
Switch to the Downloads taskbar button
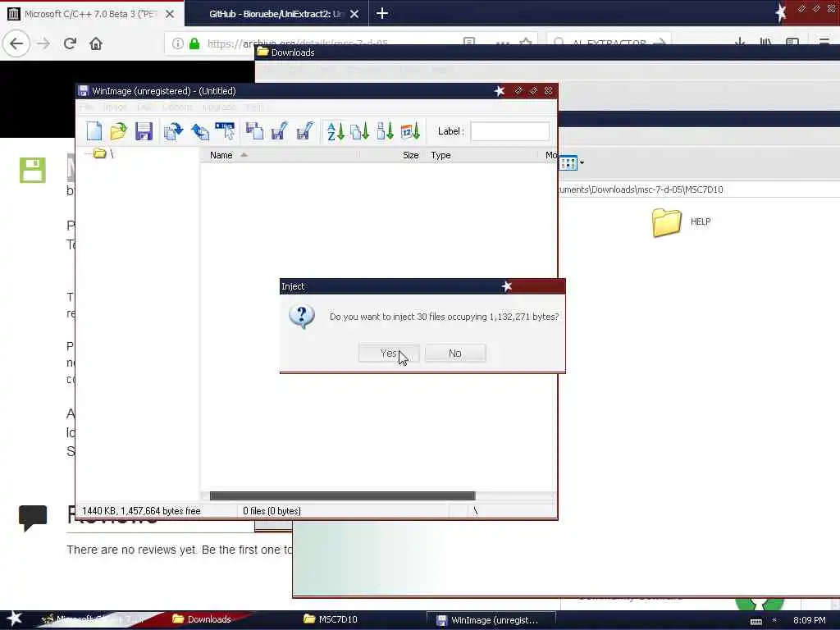(203, 619)
